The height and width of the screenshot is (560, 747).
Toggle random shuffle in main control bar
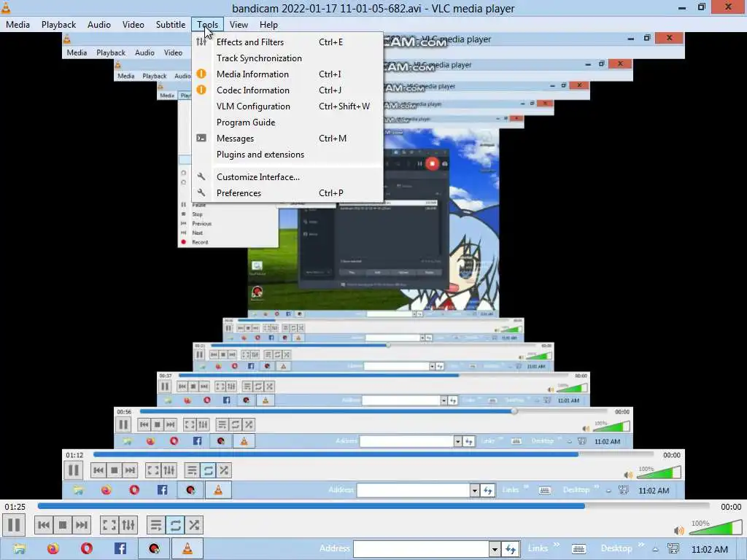click(193, 525)
